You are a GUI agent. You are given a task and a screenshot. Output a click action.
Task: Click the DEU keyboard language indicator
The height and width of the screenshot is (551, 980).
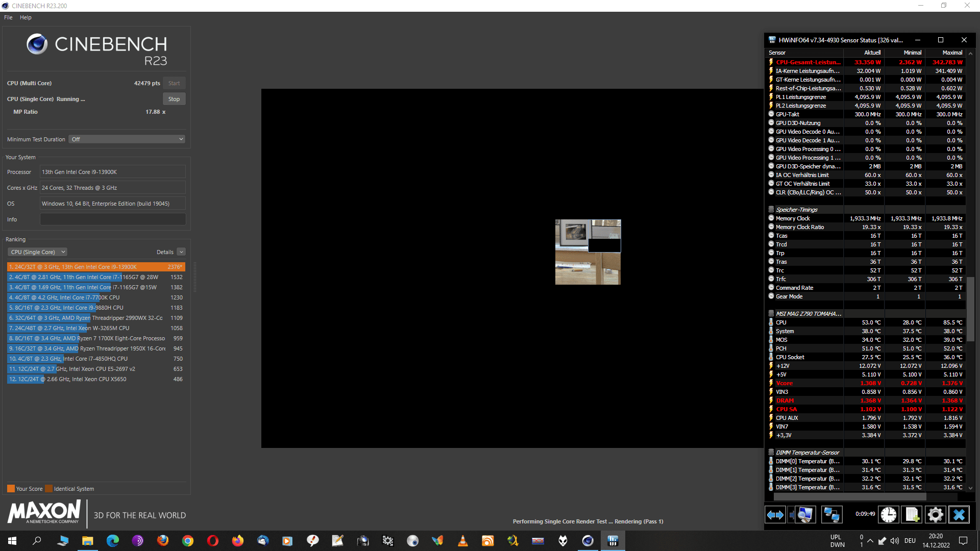(x=910, y=541)
